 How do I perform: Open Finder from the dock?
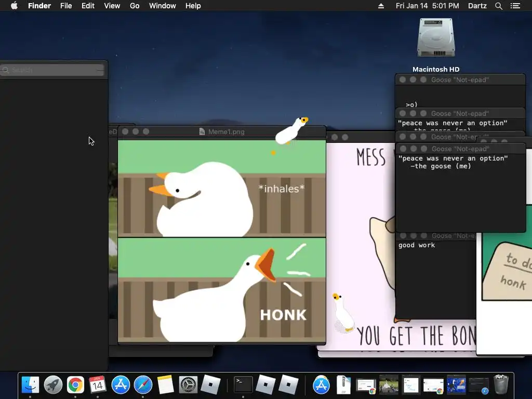30,385
